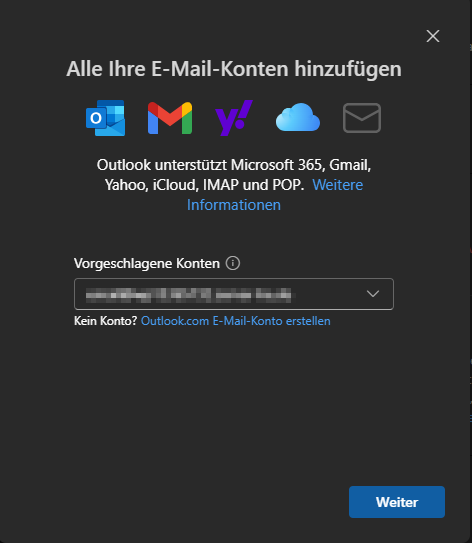Viewport: 472px width, 543px height.
Task: Click the Kein Konto? text
Action: (106, 321)
